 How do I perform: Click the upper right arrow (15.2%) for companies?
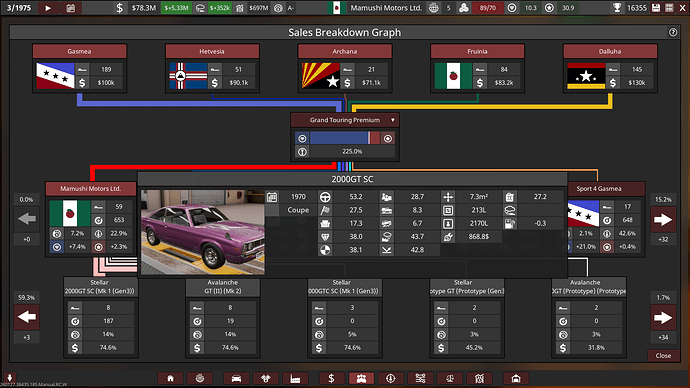coord(663,219)
